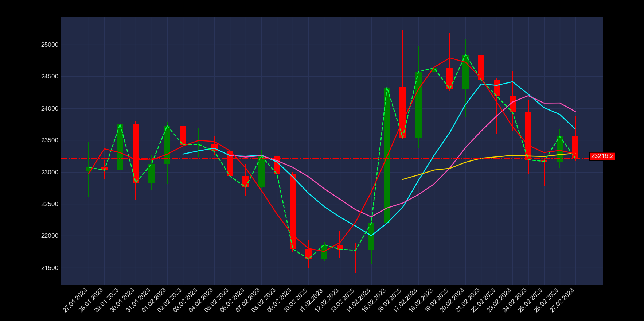Click the 25000 y-axis price label
This screenshot has width=644, height=321.
pos(50,45)
